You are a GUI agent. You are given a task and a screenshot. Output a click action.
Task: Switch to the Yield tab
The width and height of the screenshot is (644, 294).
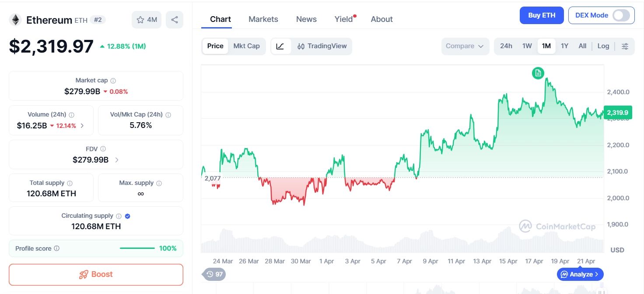point(343,19)
